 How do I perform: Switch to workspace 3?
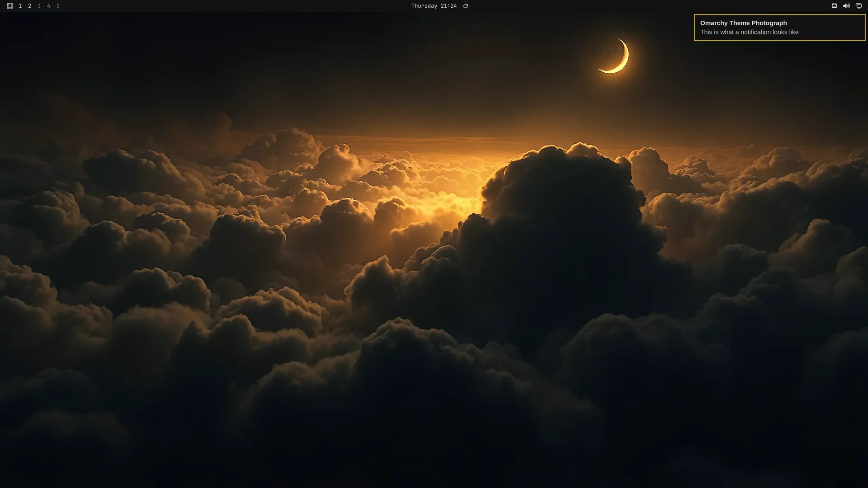coord(39,6)
